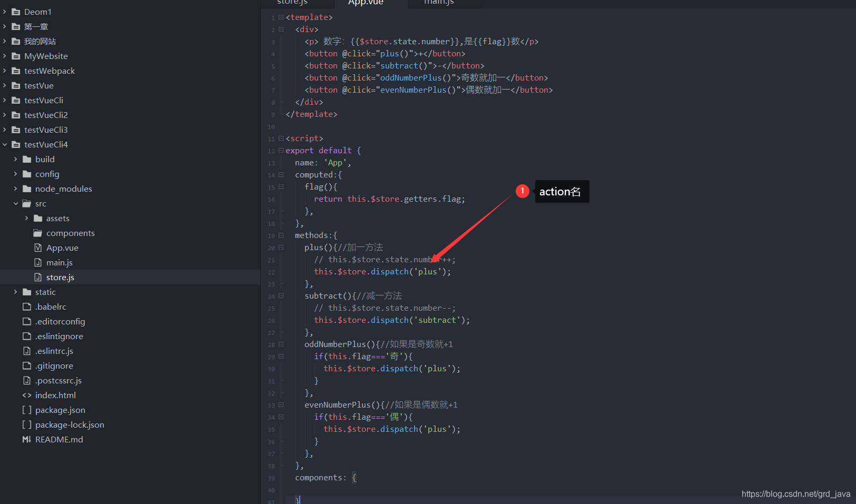Click the static folder icon
Image resolution: width=856 pixels, height=504 pixels.
27,292
